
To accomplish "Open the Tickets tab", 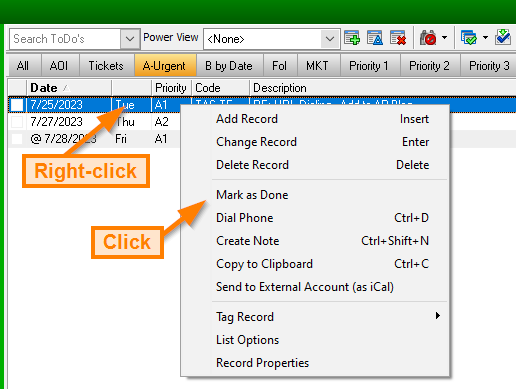I will click(106, 66).
